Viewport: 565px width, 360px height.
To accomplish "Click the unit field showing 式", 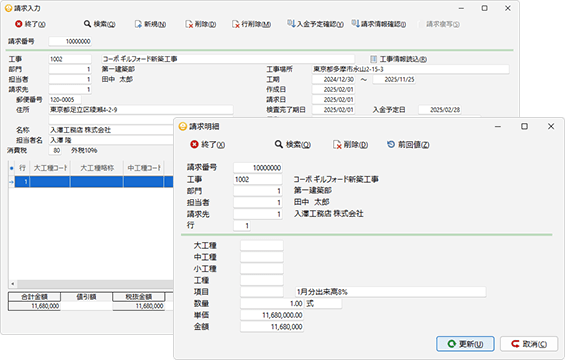I will click(323, 303).
